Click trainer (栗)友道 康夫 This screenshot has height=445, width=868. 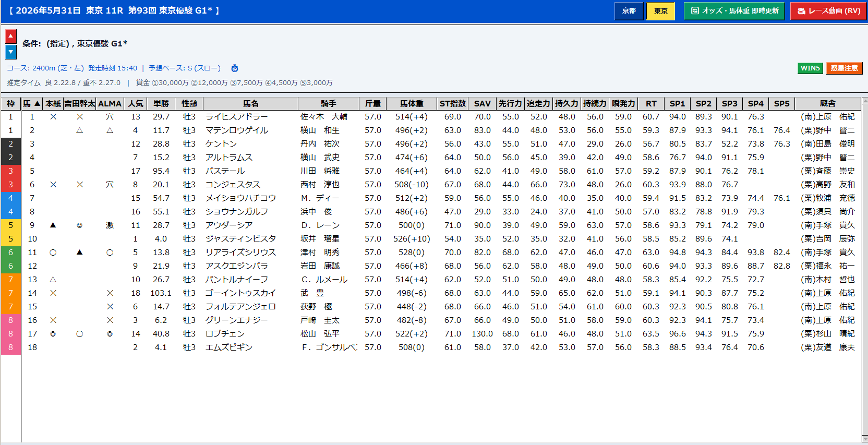tap(828, 347)
